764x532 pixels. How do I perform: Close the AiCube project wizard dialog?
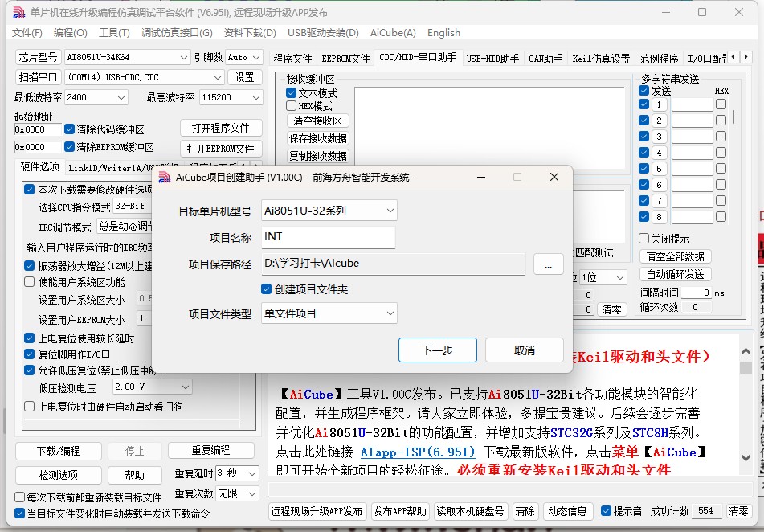coord(554,177)
